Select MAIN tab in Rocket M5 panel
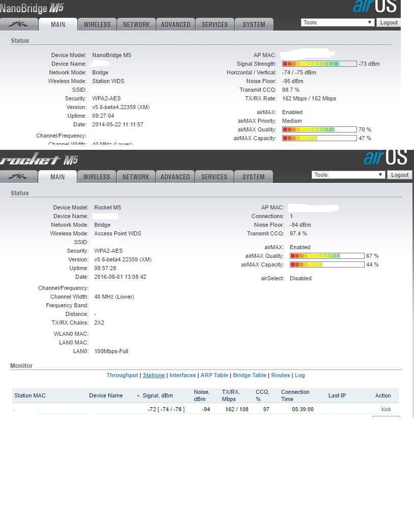The height and width of the screenshot is (532, 414). point(58,177)
